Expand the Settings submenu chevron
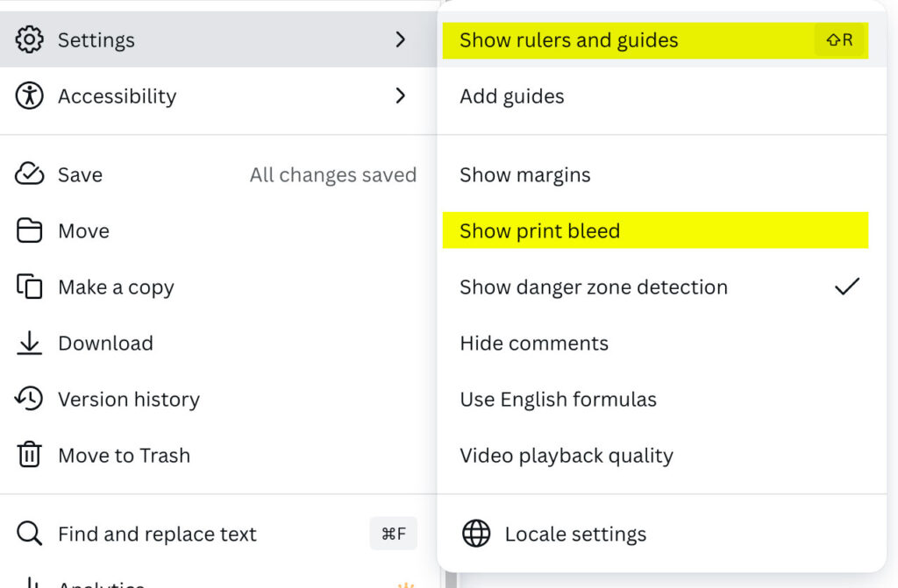 pos(401,39)
